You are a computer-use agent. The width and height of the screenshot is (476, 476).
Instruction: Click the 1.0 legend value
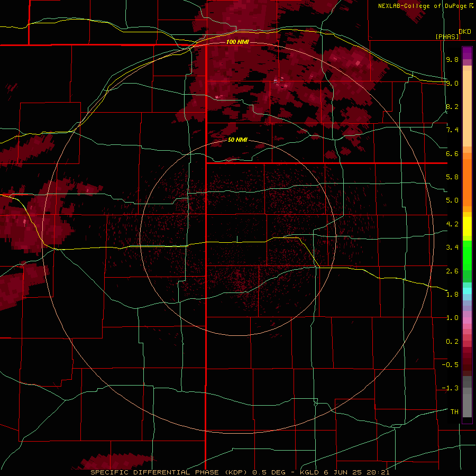[452, 318]
